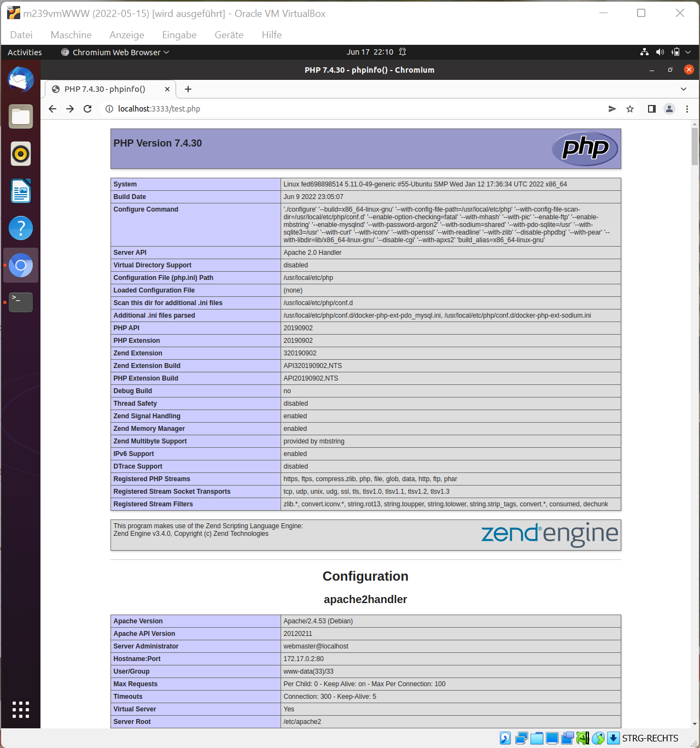Screen dimensions: 700x748
Task: Click VirtualBox recording indicator
Action: point(568,738)
